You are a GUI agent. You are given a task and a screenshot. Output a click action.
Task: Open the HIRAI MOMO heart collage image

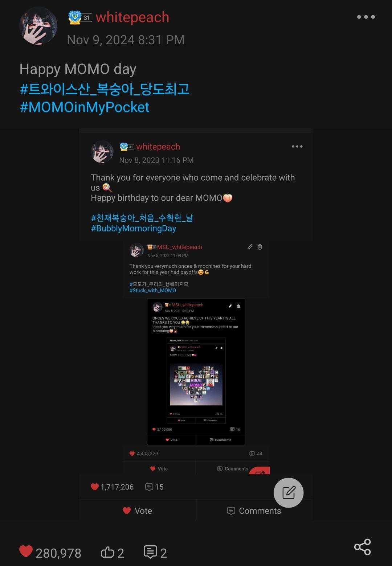click(196, 385)
